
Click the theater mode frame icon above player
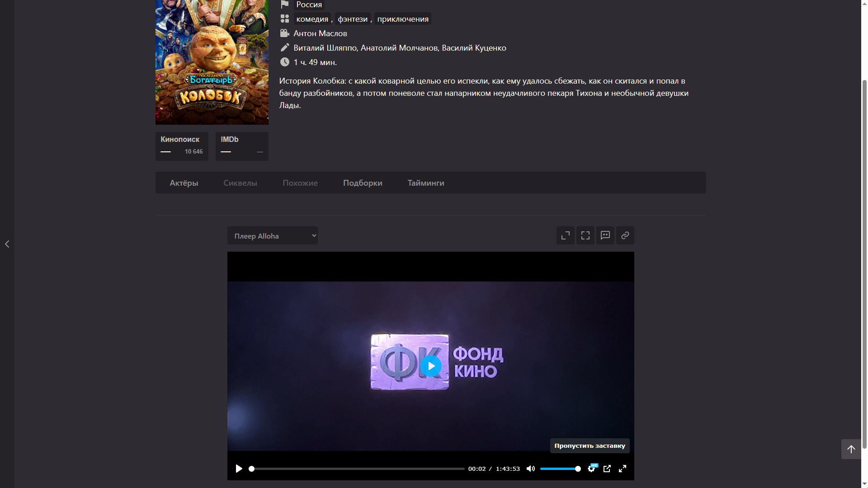[x=585, y=235]
